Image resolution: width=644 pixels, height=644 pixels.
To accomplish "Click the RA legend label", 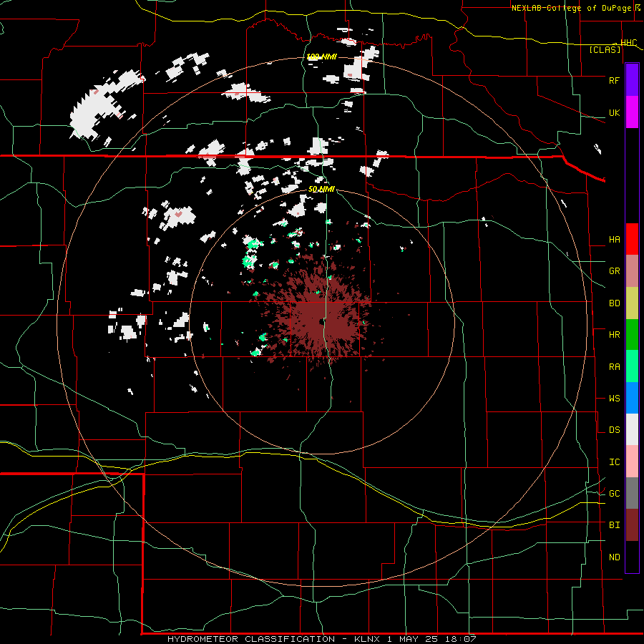I will tap(614, 367).
